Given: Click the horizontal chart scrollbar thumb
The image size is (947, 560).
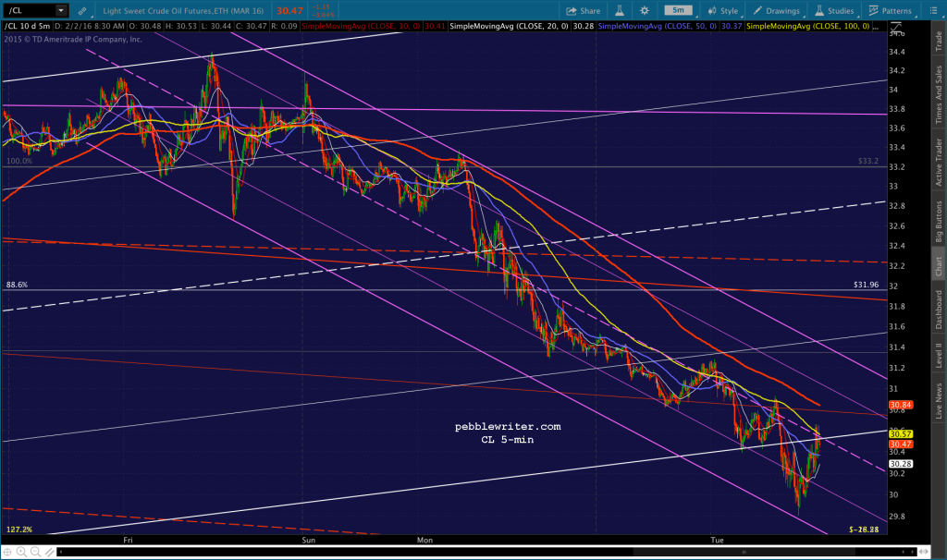Looking at the screenshot, I should tap(744, 552).
